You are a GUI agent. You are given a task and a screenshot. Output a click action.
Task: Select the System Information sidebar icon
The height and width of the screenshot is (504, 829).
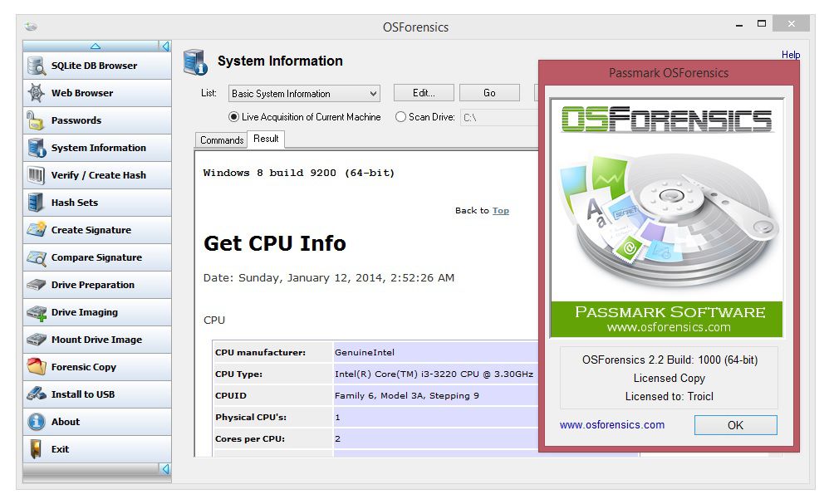[37, 148]
